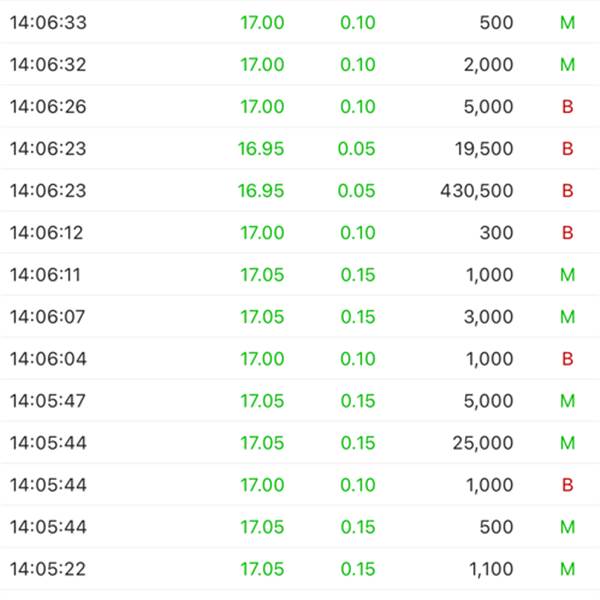The width and height of the screenshot is (600, 600).
Task: Click the 17.05 price at 14:06:11
Action: click(x=262, y=275)
